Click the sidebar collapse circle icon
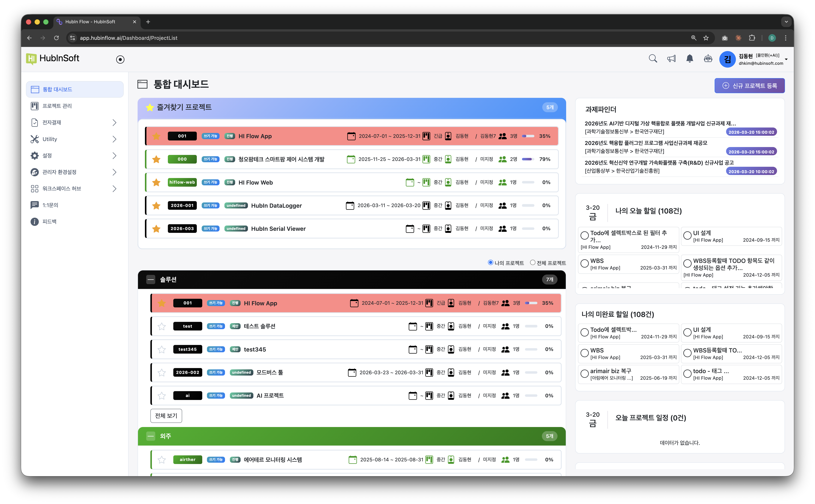The image size is (815, 504). click(120, 59)
